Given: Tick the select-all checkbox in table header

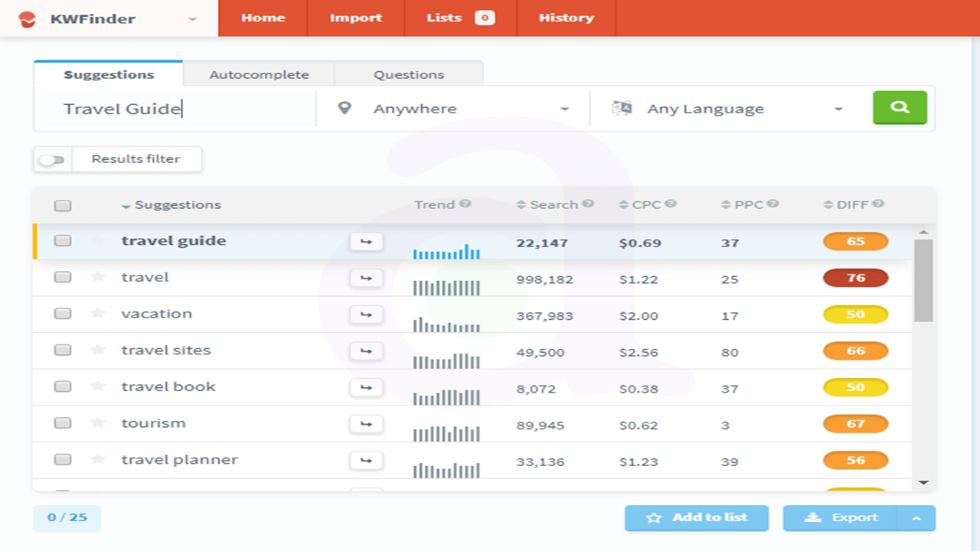Looking at the screenshot, I should (x=63, y=205).
